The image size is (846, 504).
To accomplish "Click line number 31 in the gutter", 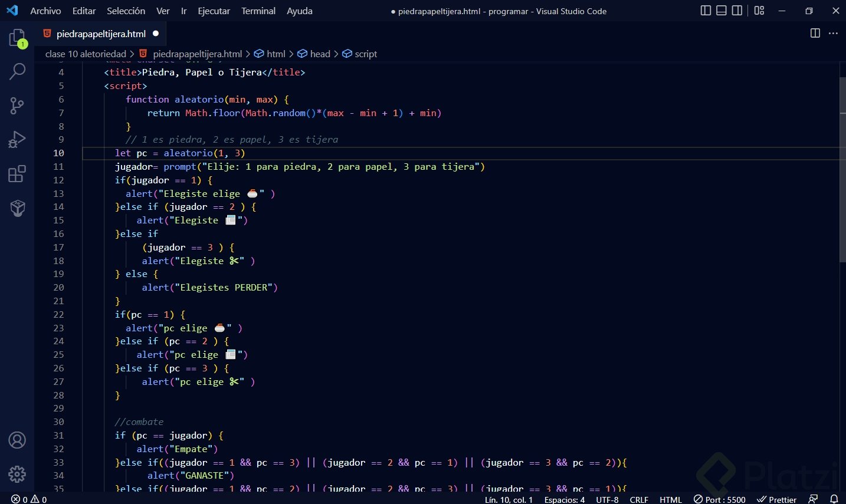I will (58, 436).
